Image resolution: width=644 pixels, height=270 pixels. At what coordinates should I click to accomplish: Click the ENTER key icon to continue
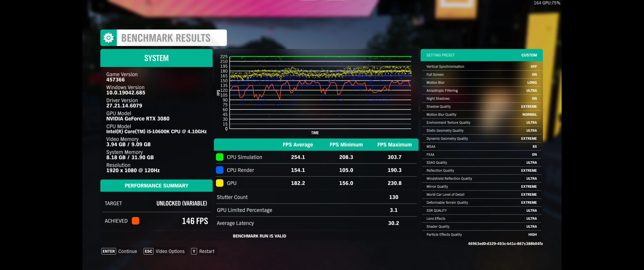109,251
